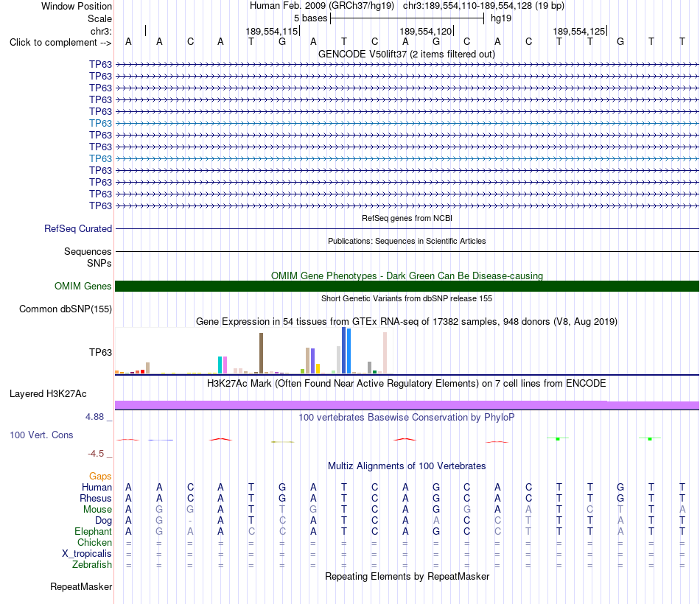Viewport: 700px width, 604px height.
Task: Select the Rhesus alignment row label
Action: [96, 498]
